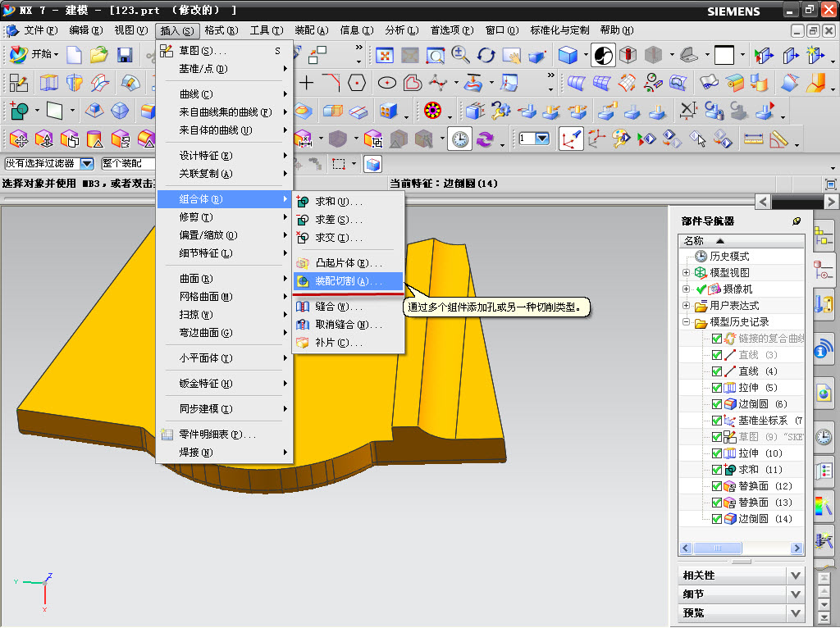Expand the 相关性 panel

(795, 576)
